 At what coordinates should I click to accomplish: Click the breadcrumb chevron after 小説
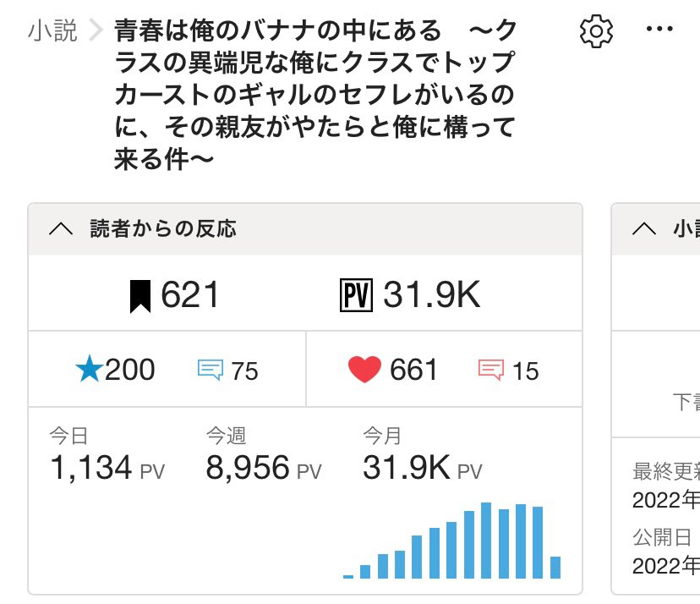point(96,32)
